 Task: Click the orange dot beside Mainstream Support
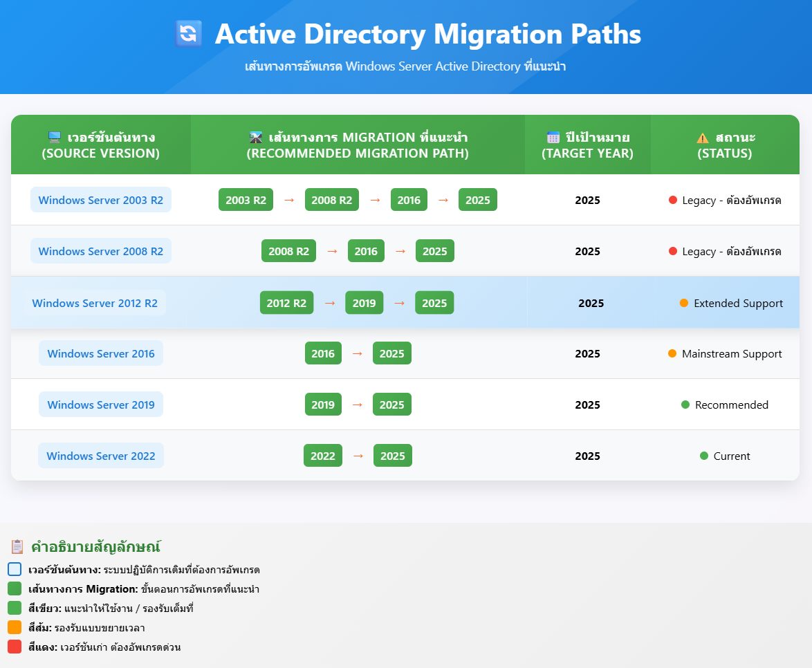click(672, 353)
